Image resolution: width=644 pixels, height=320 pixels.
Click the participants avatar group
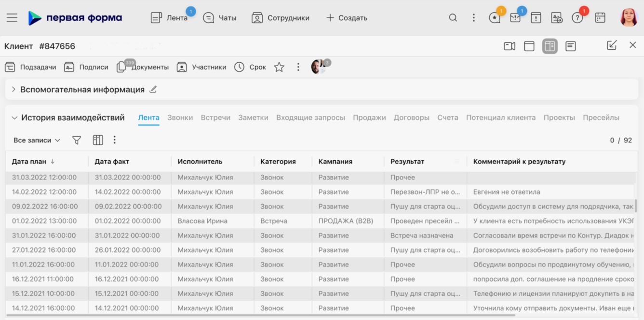(x=320, y=66)
